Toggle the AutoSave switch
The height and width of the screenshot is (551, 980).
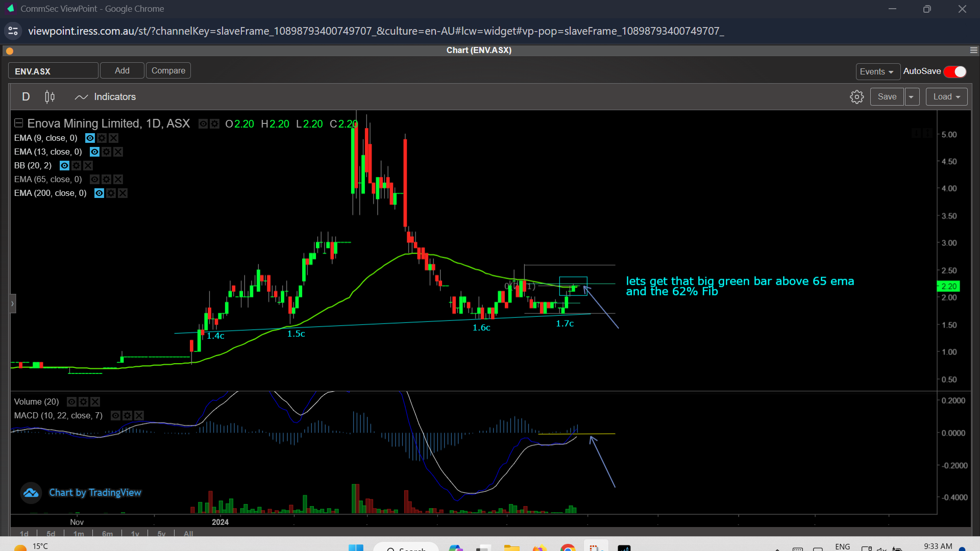tap(955, 71)
